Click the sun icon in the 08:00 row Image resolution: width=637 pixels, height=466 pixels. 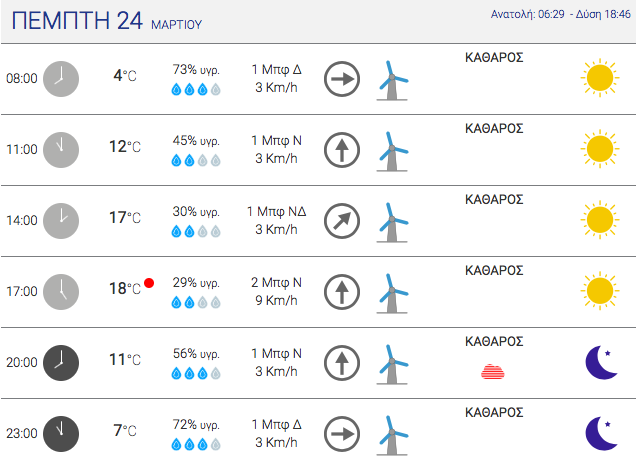point(600,78)
